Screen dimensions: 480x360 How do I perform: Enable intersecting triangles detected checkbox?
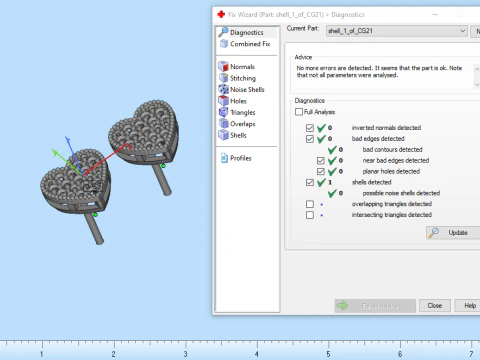point(310,215)
